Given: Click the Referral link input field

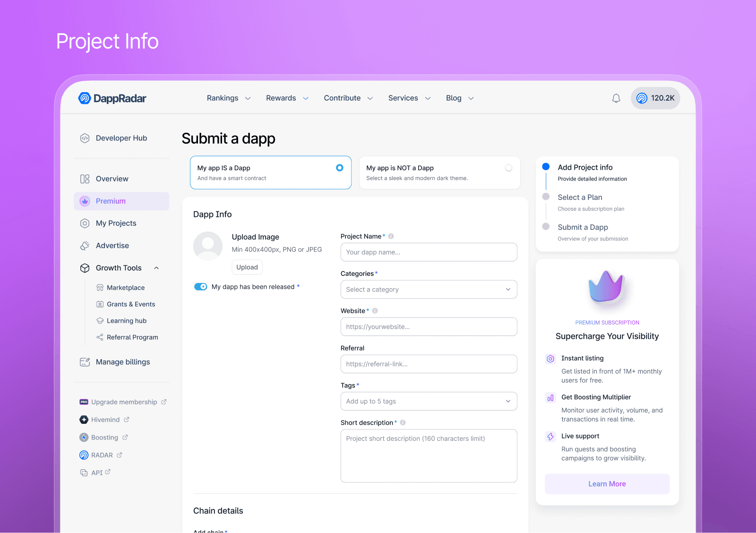Looking at the screenshot, I should tap(429, 364).
